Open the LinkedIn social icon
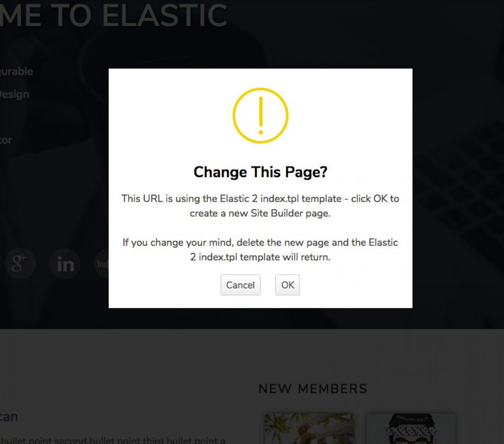The image size is (504, 444). 65,263
